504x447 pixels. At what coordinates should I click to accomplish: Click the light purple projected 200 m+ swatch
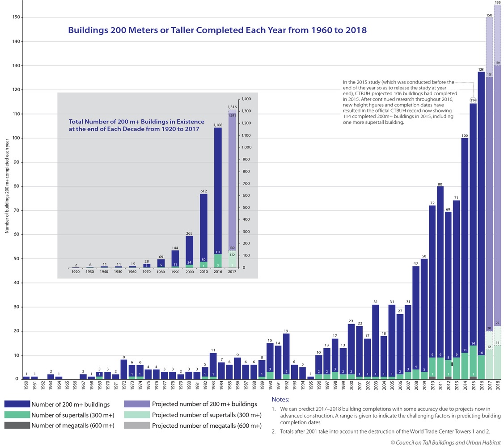[x=137, y=404]
